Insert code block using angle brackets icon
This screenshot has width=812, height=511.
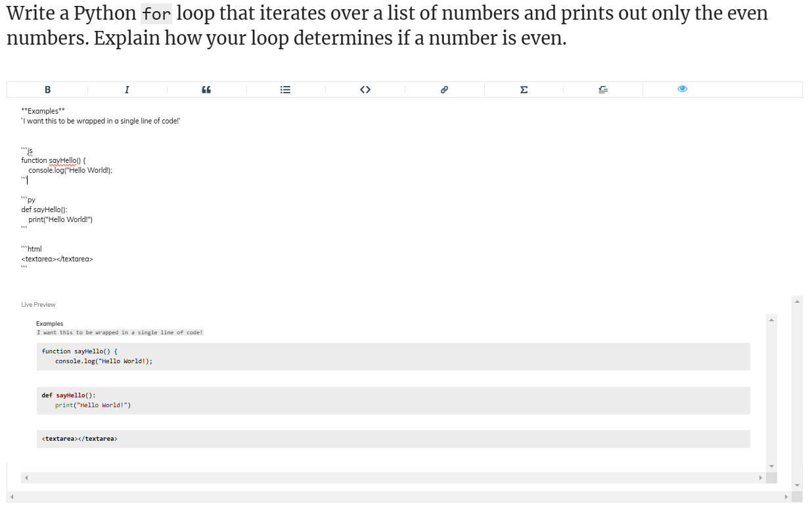[365, 89]
